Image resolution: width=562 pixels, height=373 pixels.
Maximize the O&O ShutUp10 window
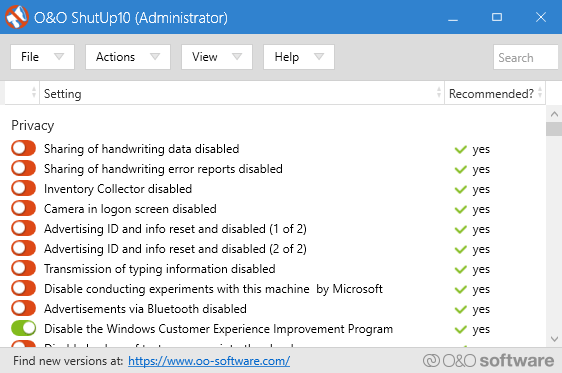[x=497, y=17]
